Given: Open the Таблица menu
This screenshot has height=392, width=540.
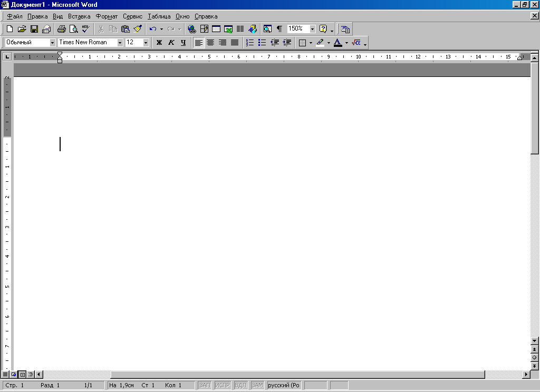Looking at the screenshot, I should pos(159,16).
